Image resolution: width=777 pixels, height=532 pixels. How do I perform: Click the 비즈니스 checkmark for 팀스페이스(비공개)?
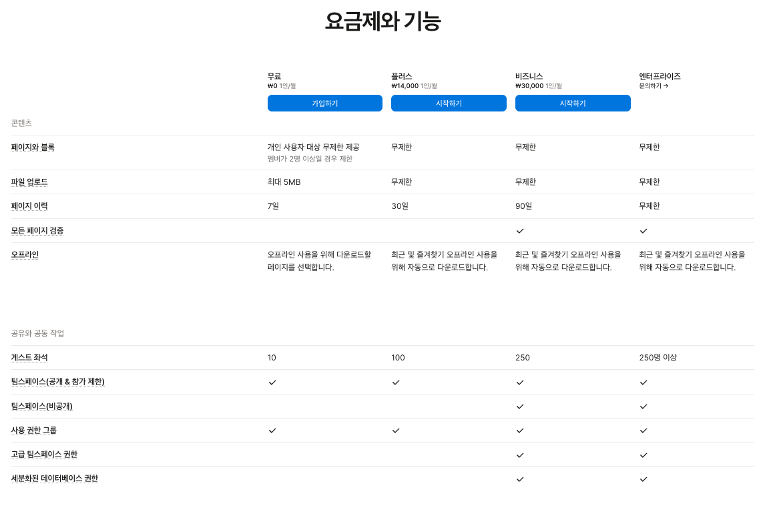coord(520,406)
